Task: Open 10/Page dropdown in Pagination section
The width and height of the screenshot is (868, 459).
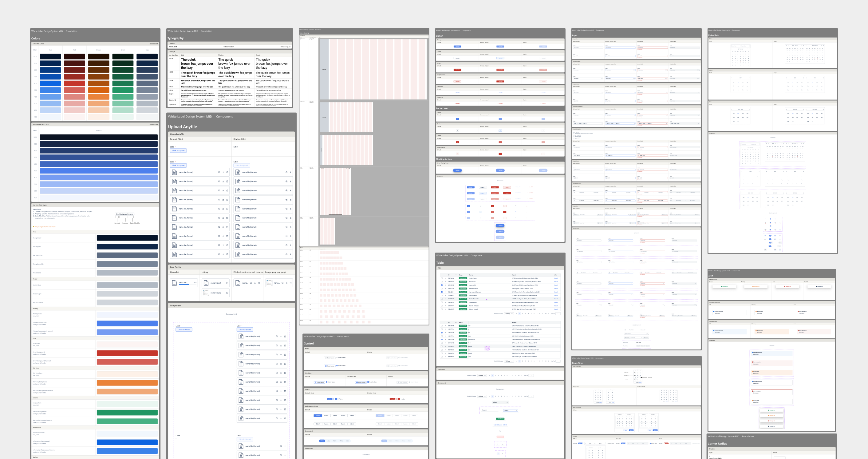Action: 482,375
